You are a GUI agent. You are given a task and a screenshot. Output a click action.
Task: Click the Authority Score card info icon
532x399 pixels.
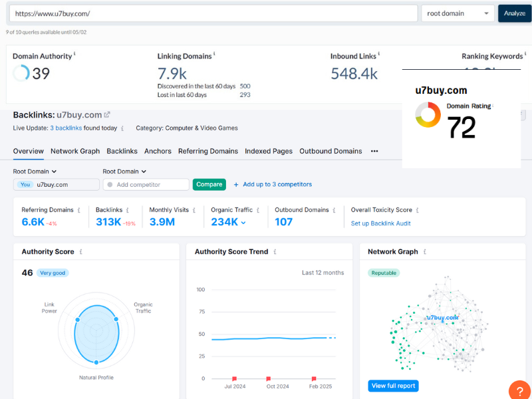click(x=80, y=252)
